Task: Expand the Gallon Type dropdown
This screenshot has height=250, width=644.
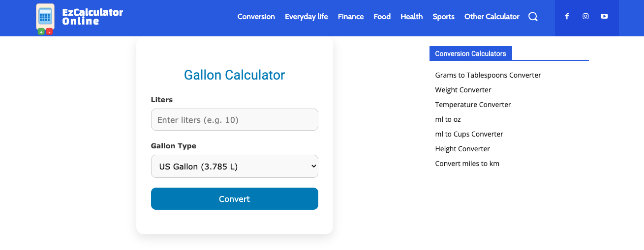Action: 234,167
